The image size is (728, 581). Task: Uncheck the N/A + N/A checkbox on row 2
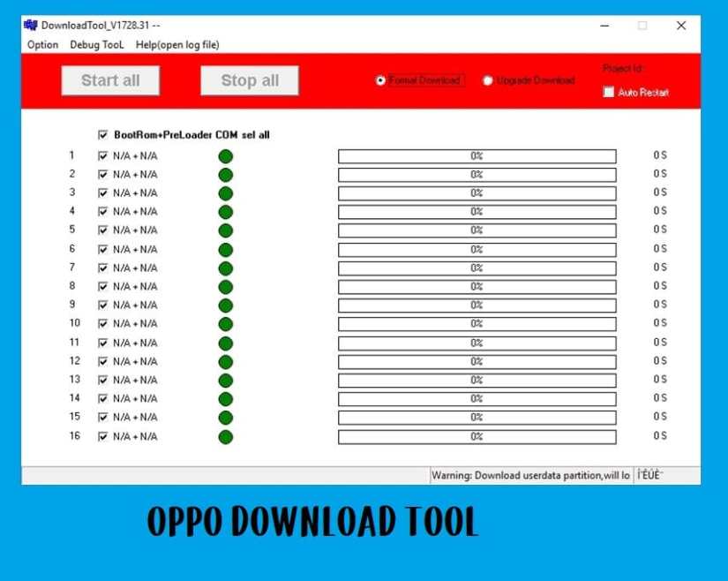click(x=102, y=175)
